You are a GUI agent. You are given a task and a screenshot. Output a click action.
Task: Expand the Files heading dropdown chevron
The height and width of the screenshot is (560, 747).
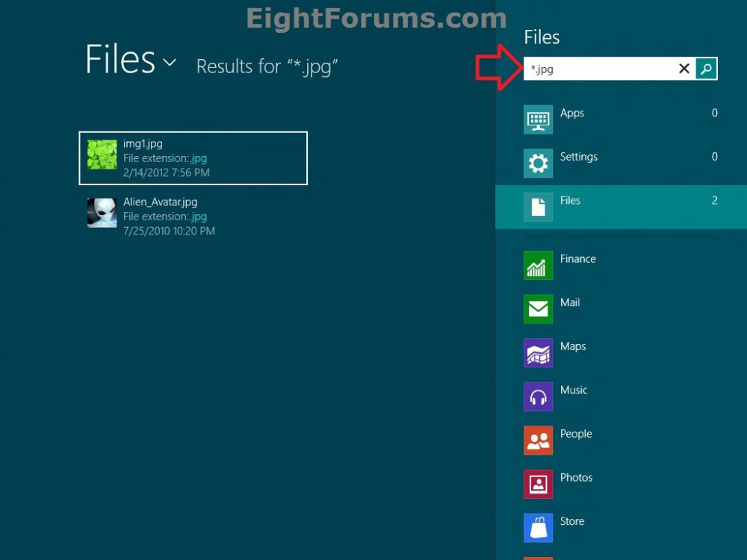[170, 63]
